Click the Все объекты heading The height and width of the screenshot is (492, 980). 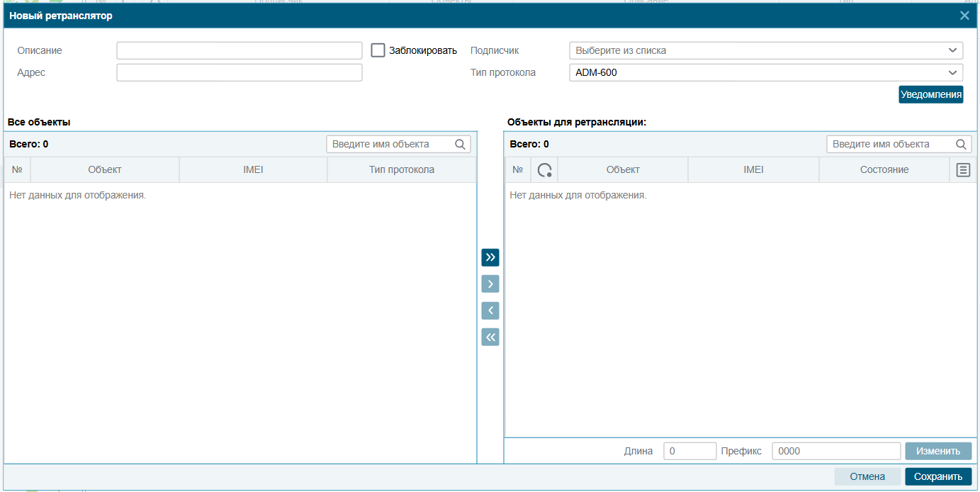pyautogui.click(x=39, y=122)
